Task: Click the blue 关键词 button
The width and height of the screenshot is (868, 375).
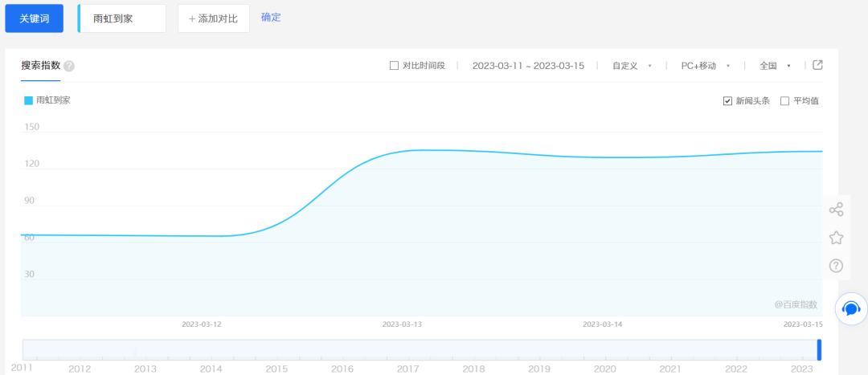Action: (x=35, y=18)
